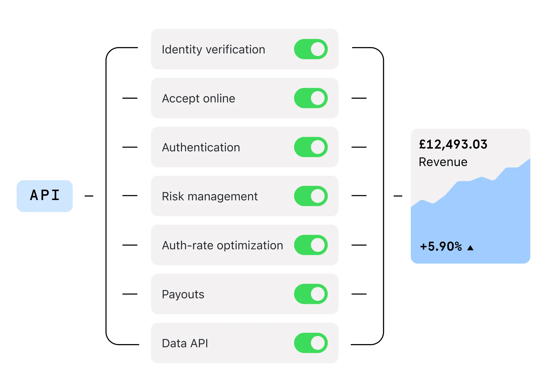549x392 pixels.
Task: Disable the Payouts toggle
Action: [x=311, y=294]
